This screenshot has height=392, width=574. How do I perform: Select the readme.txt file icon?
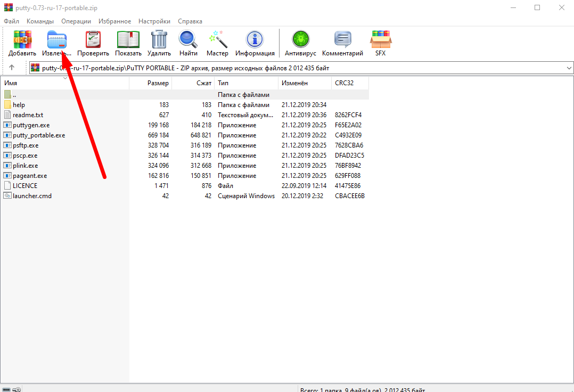point(7,115)
